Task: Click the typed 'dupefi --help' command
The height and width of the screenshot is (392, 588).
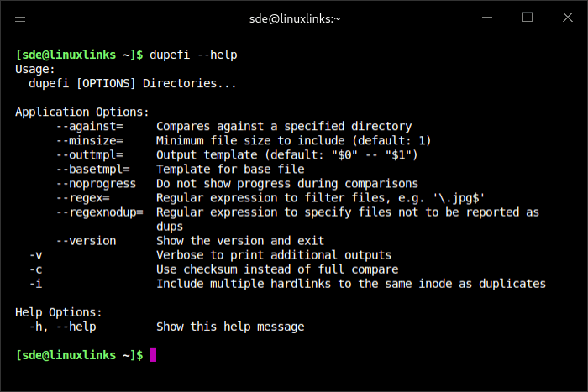Action: tap(193, 55)
